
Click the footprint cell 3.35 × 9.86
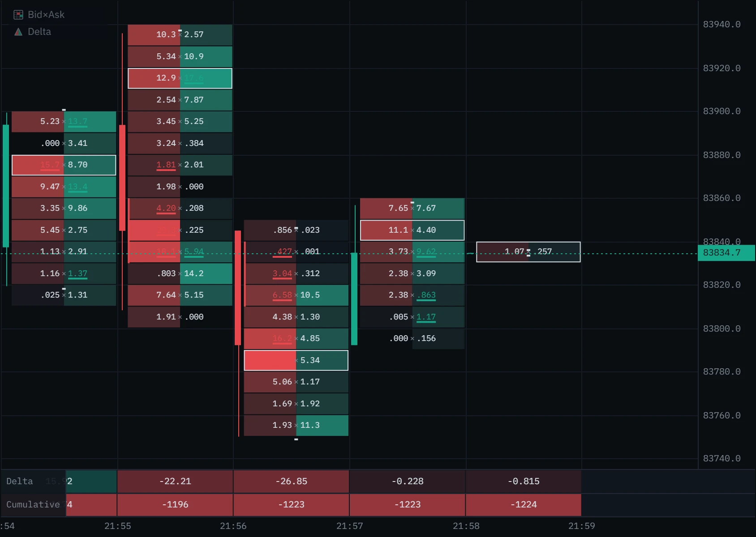64,209
